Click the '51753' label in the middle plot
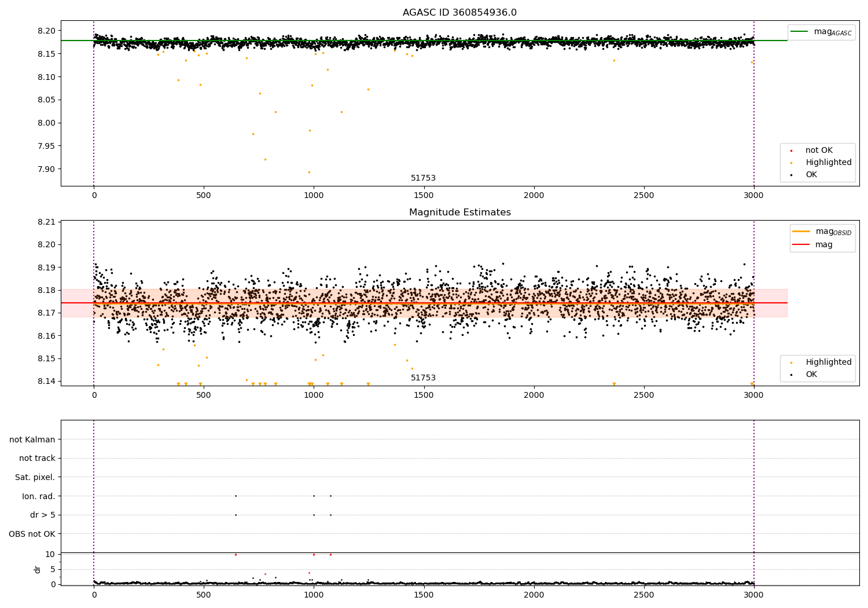This screenshot has width=868, height=608. click(423, 378)
